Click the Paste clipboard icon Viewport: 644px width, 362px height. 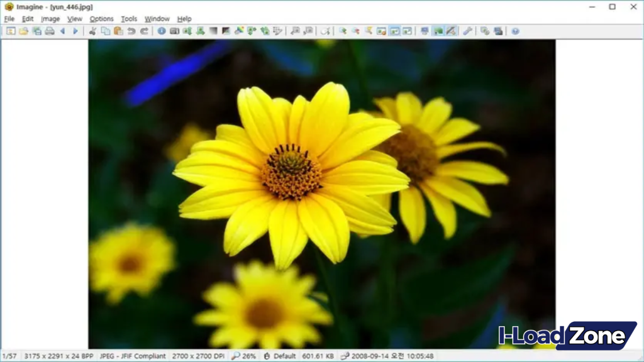coord(118,31)
